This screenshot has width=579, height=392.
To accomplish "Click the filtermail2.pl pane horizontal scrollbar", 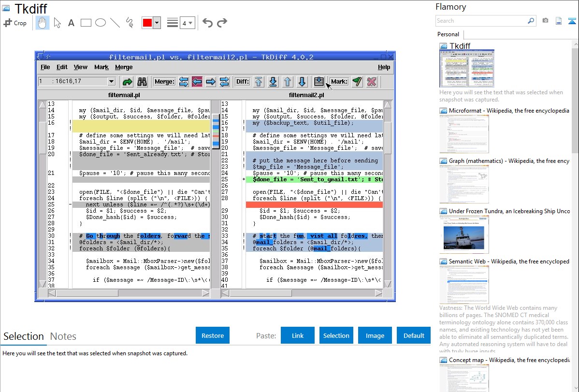I will coord(302,293).
